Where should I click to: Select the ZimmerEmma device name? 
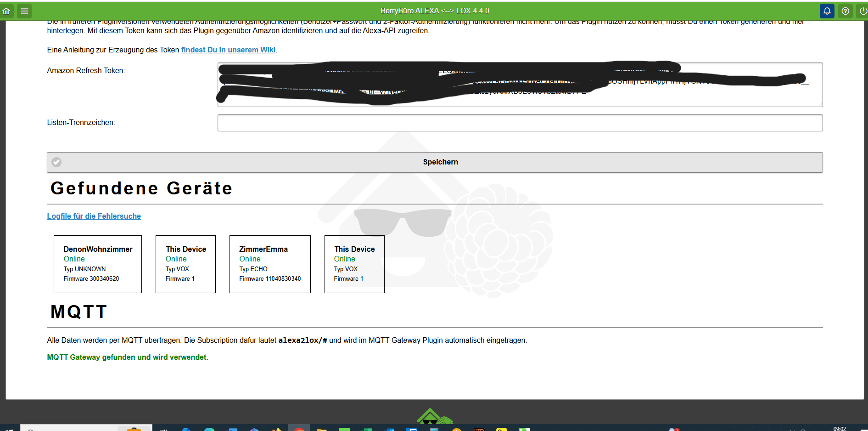point(263,249)
